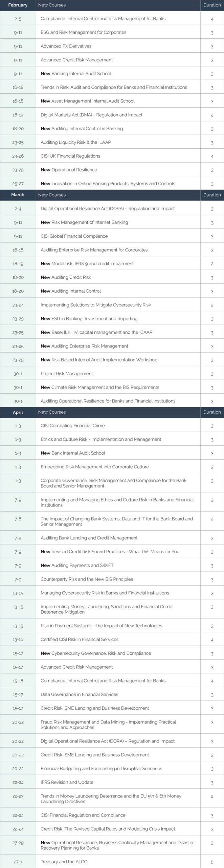Screen dimensions: 224x868
Task: Select the Banking Internal Audit School course
Action: click(81, 74)
